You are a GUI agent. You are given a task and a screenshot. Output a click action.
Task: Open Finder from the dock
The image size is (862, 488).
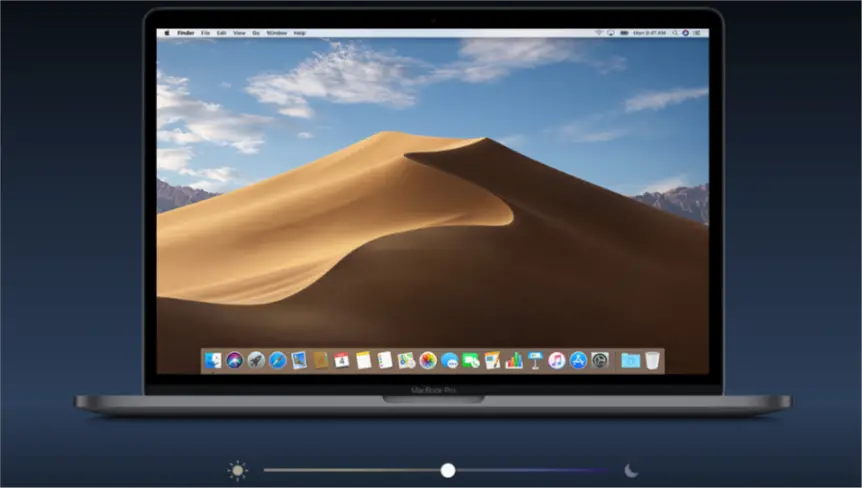point(213,361)
